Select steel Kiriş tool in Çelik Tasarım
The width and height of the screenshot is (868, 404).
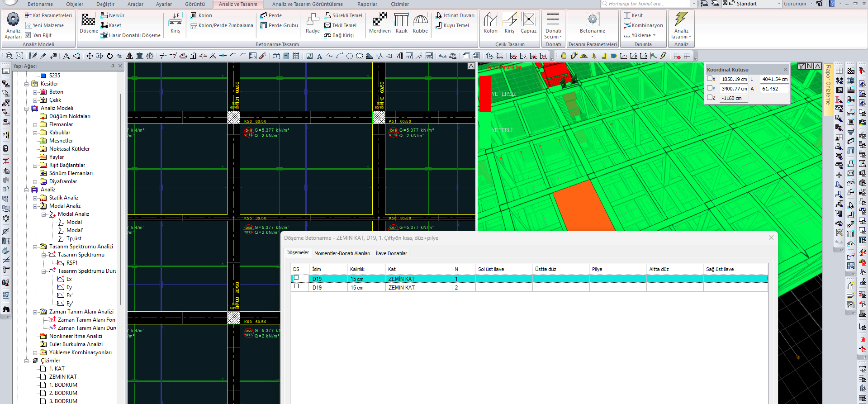509,23
